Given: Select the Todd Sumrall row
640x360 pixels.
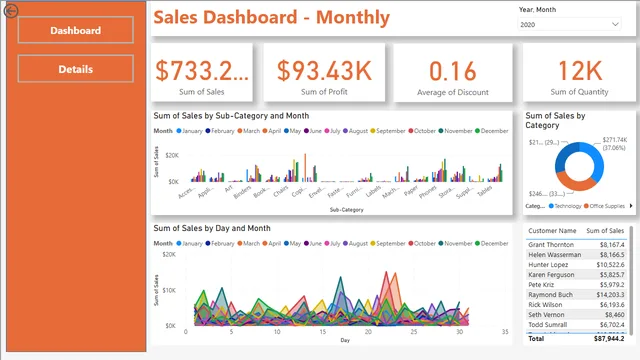Looking at the screenshot, I should [576, 324].
